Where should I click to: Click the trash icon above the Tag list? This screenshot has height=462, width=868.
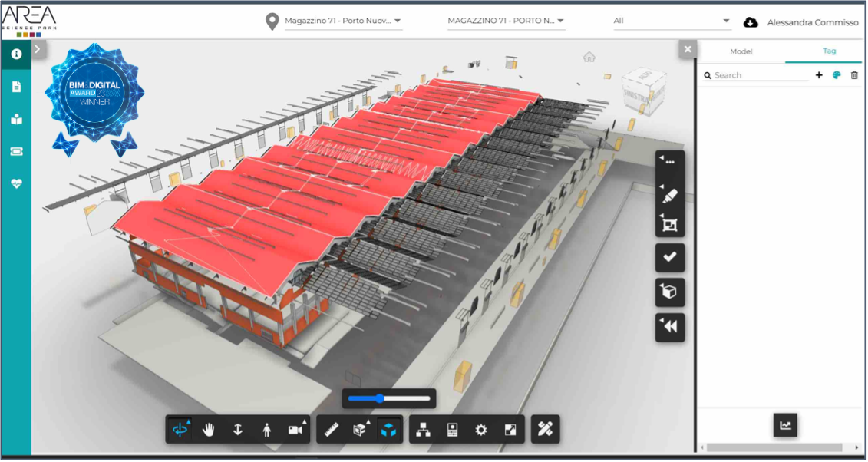pos(853,74)
